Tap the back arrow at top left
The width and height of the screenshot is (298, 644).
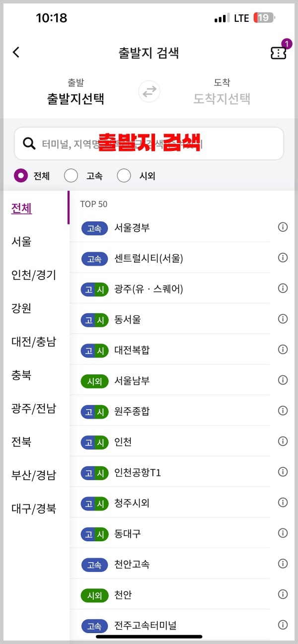pyautogui.click(x=15, y=52)
